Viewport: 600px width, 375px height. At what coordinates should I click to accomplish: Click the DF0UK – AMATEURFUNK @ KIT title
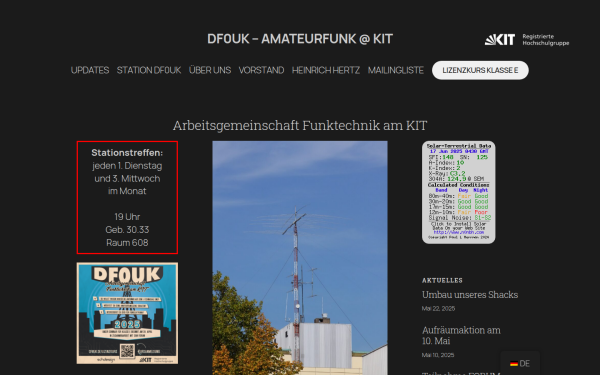(x=300, y=39)
